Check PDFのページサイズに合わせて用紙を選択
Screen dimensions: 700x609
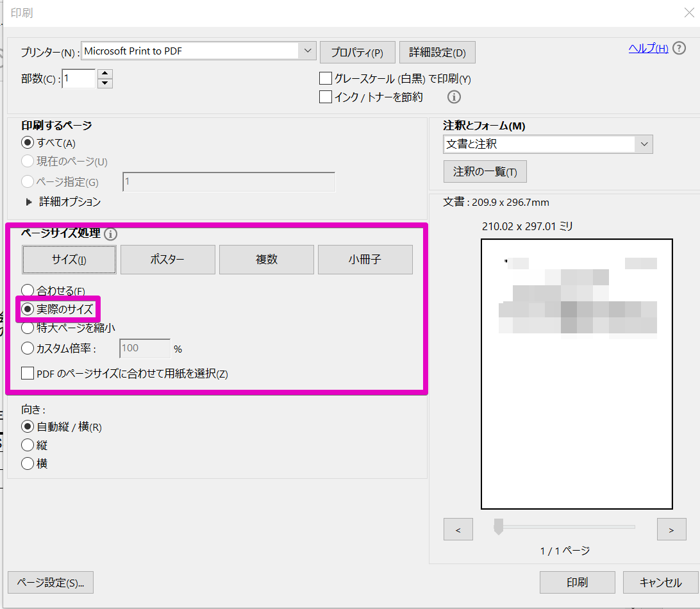tap(28, 373)
